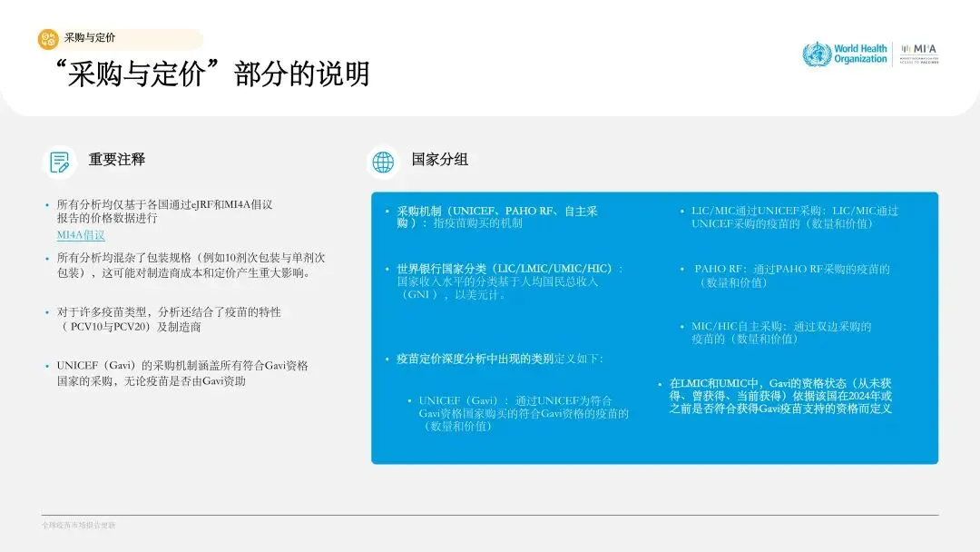Select the 重要注释 heading

117,160
